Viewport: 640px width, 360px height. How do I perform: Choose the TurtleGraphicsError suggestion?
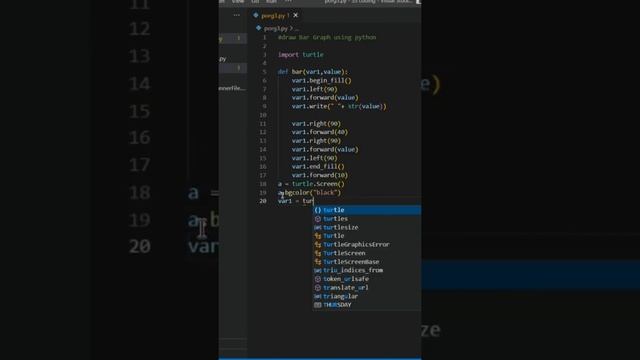(367, 244)
